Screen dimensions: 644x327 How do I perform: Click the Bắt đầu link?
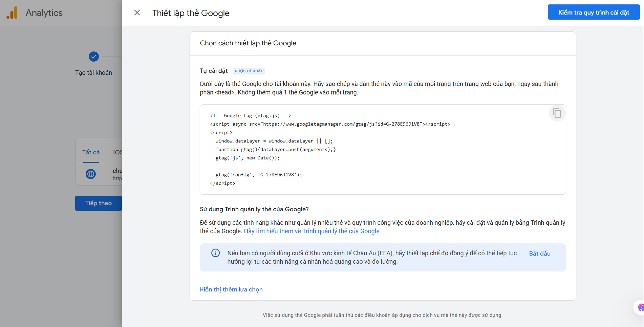click(x=540, y=254)
